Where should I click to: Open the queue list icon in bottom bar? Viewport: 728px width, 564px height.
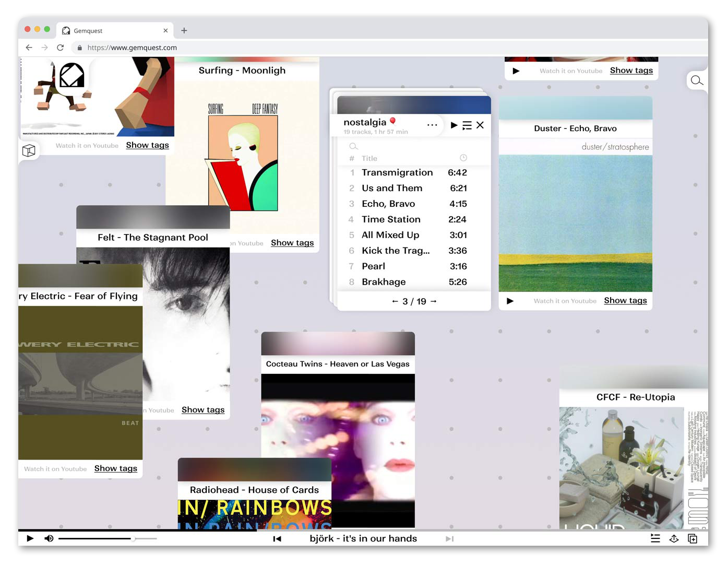pyautogui.click(x=655, y=538)
